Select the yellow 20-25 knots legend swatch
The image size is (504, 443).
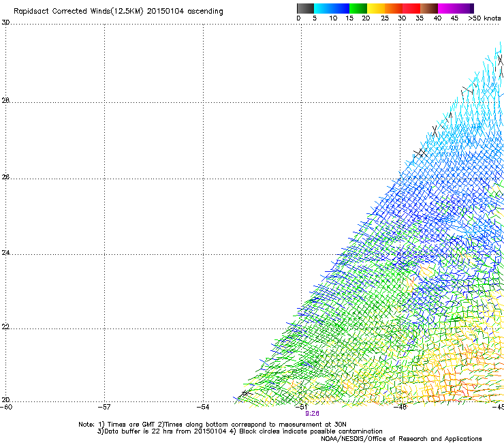(376, 8)
